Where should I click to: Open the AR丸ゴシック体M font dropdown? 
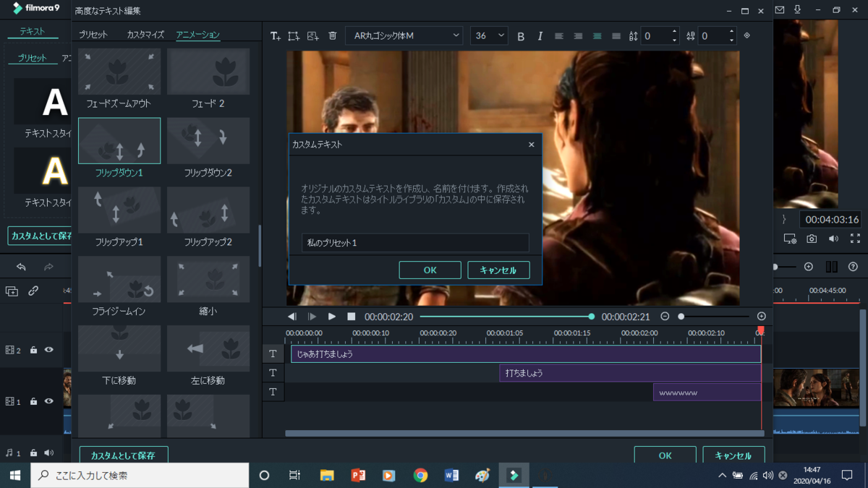tap(404, 35)
